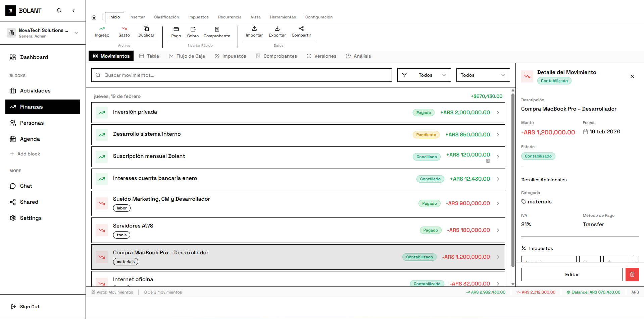The image size is (644, 319).
Task: Click Sign Out at the bottom
Action: coord(30,306)
